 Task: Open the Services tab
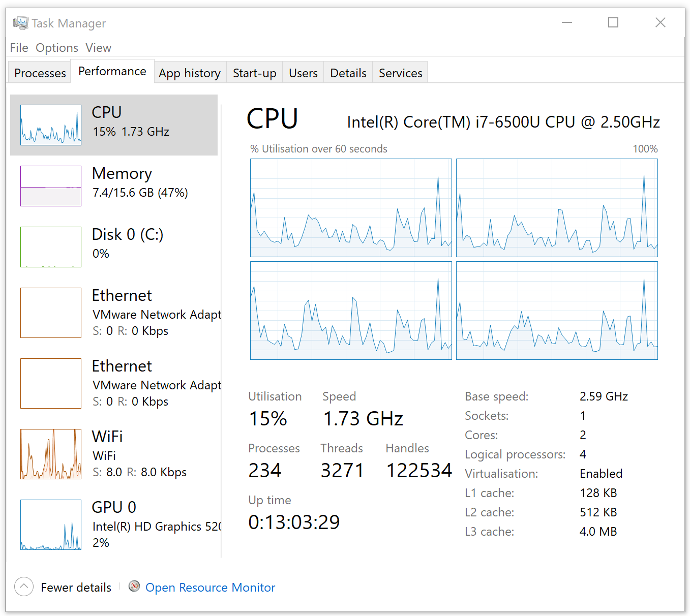401,73
